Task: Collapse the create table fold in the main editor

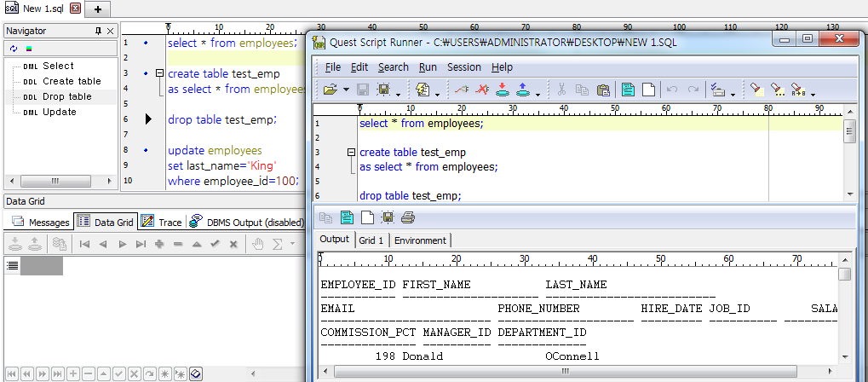Action: 159,74
